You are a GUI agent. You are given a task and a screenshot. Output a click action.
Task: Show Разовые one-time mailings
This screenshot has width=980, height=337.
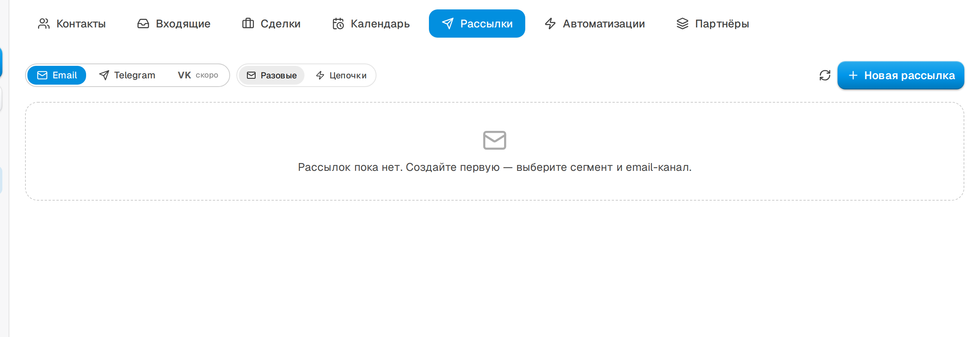(x=272, y=75)
